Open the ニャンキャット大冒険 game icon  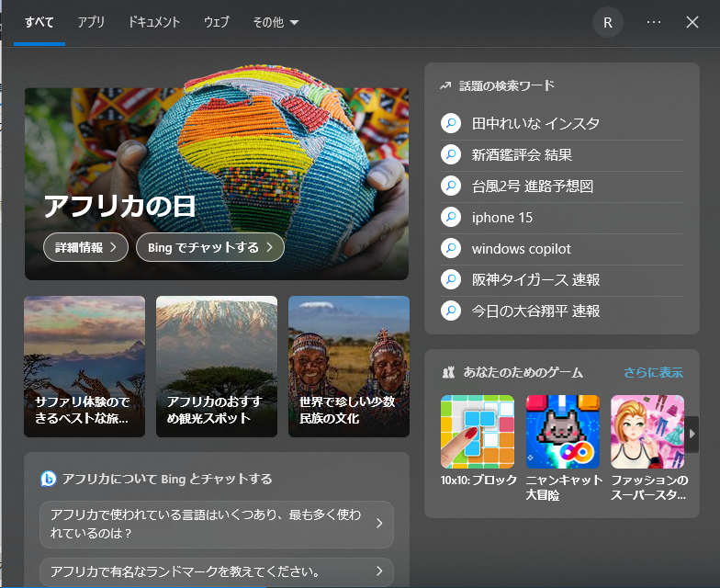(x=562, y=432)
